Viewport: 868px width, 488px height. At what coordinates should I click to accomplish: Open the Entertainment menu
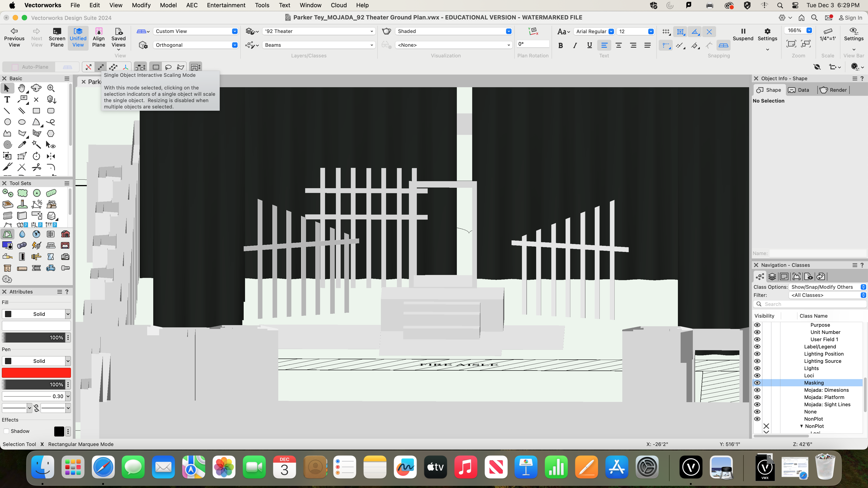tap(226, 5)
